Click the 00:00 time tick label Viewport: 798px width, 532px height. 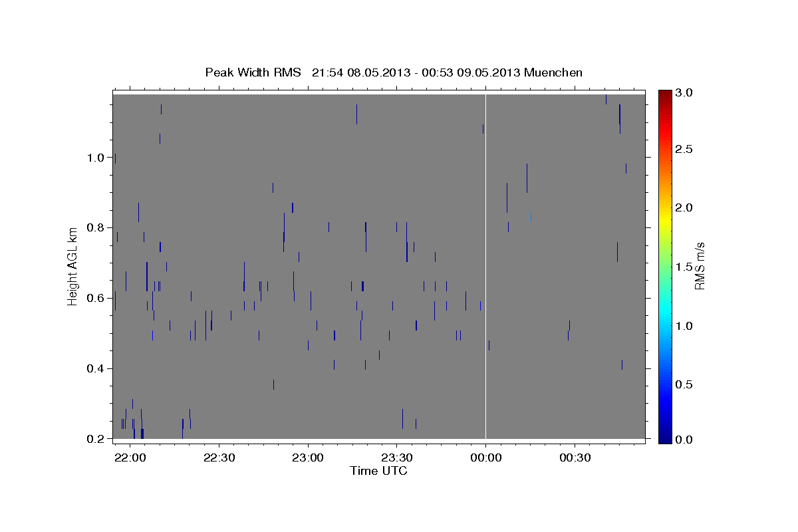tap(485, 458)
